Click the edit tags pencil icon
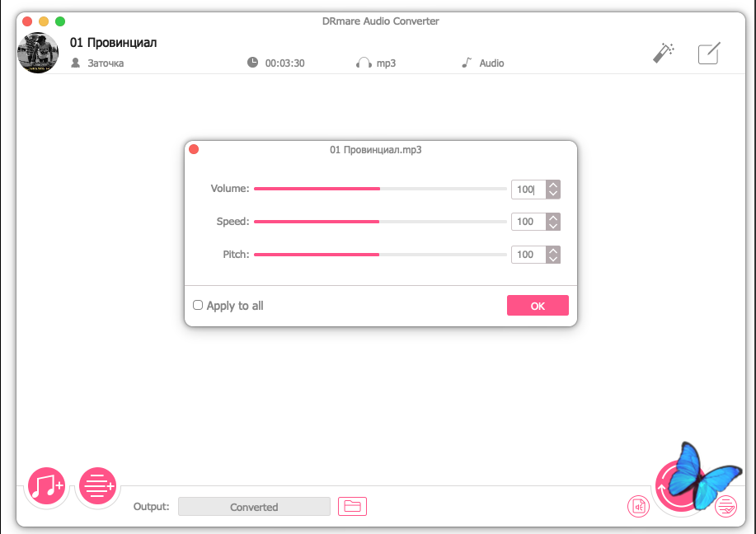 tap(708, 54)
